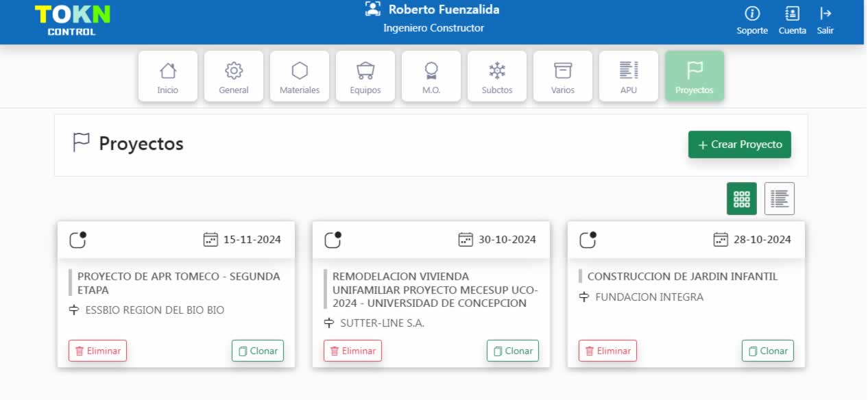
Task: Select the Proyectos tab
Action: pyautogui.click(x=695, y=76)
